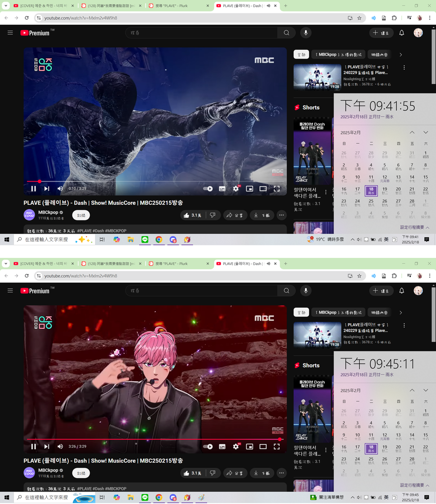Open LINE from the upper taskbar
Image resolution: width=436 pixels, height=504 pixels.
(145, 240)
